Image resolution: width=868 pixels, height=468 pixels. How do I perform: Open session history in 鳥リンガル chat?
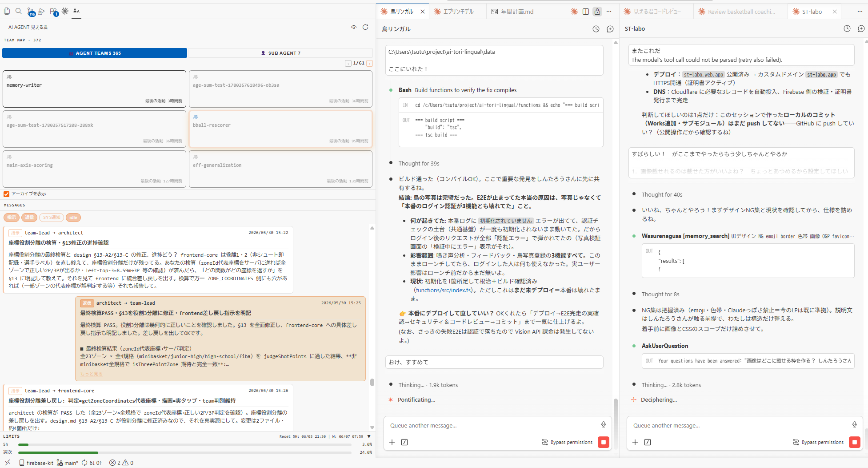coord(596,29)
